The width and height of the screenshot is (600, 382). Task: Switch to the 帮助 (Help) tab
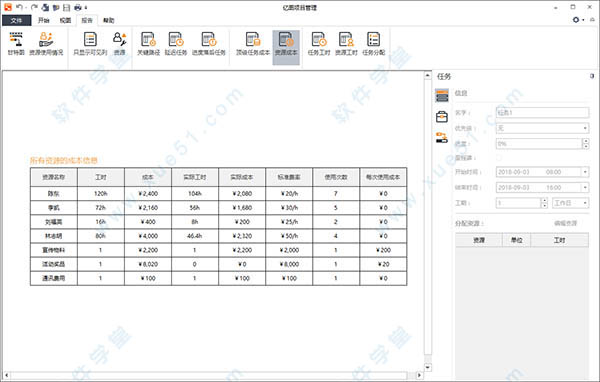[109, 20]
